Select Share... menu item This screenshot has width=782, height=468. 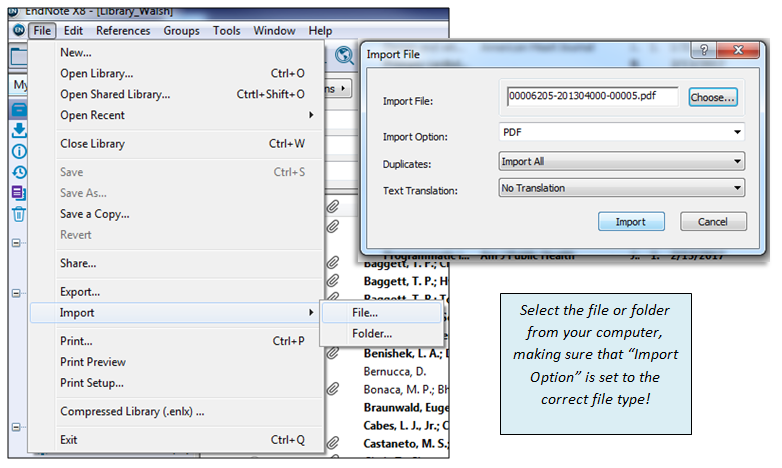coord(177,263)
